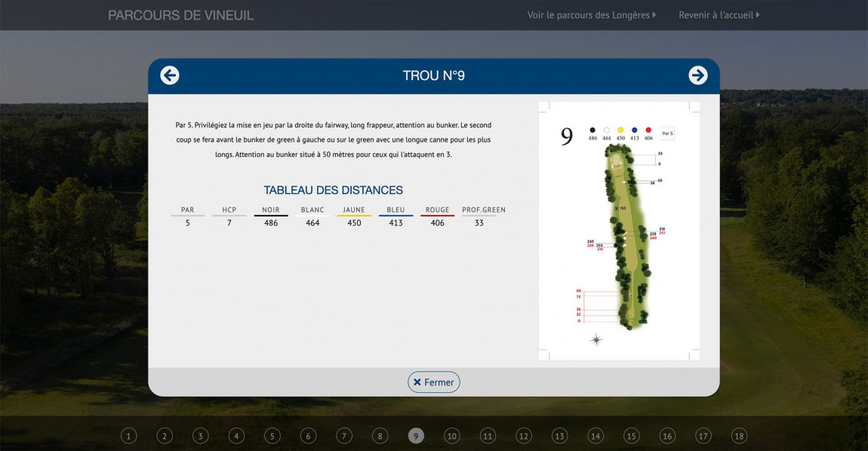
Task: Click the yellow tee marker on map
Action: [620, 130]
